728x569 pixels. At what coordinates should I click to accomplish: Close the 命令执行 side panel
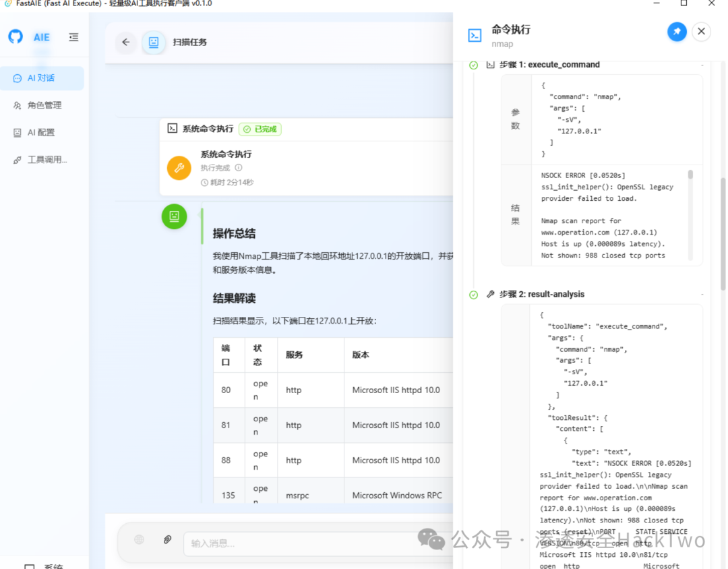coord(701,32)
